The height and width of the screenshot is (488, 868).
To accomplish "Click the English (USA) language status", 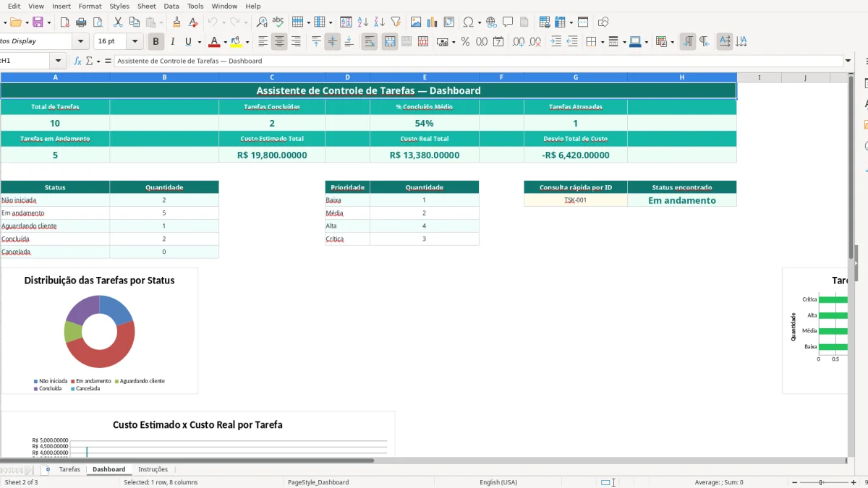I will (x=498, y=482).
